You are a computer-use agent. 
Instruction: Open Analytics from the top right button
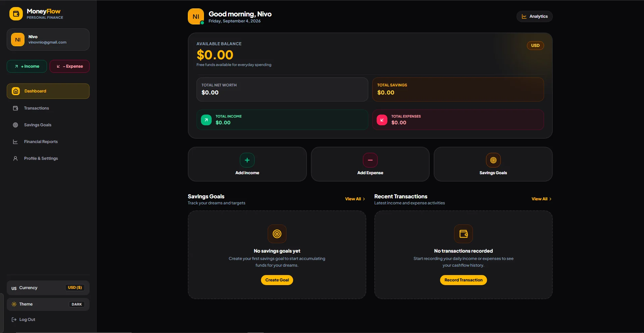pos(535,16)
